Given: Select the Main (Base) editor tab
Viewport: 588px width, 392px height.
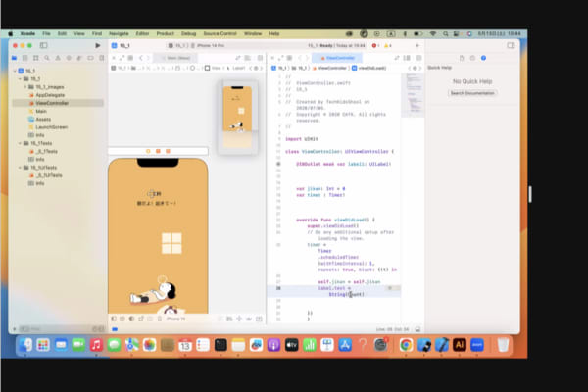Looking at the screenshot, I should click(175, 58).
